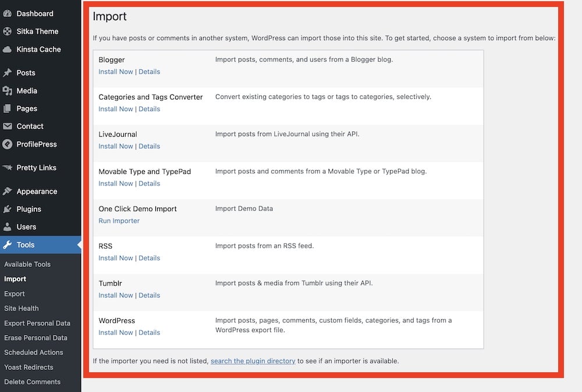
Task: Click the Appearance paintbrush icon
Action: (x=8, y=191)
